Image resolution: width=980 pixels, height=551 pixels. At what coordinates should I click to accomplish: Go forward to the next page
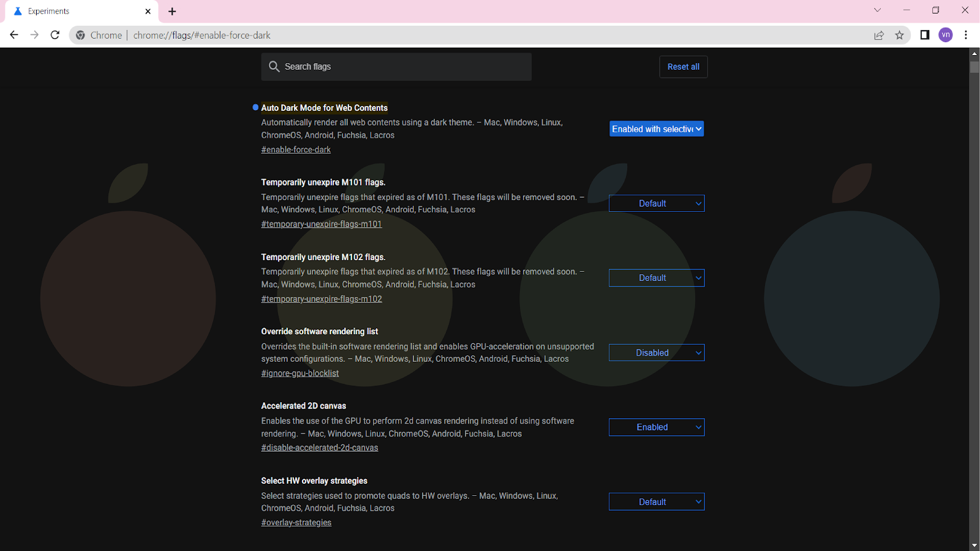[34, 35]
